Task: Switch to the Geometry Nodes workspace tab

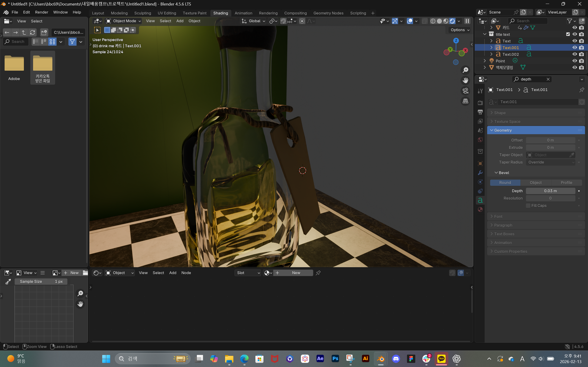Action: pyautogui.click(x=328, y=13)
